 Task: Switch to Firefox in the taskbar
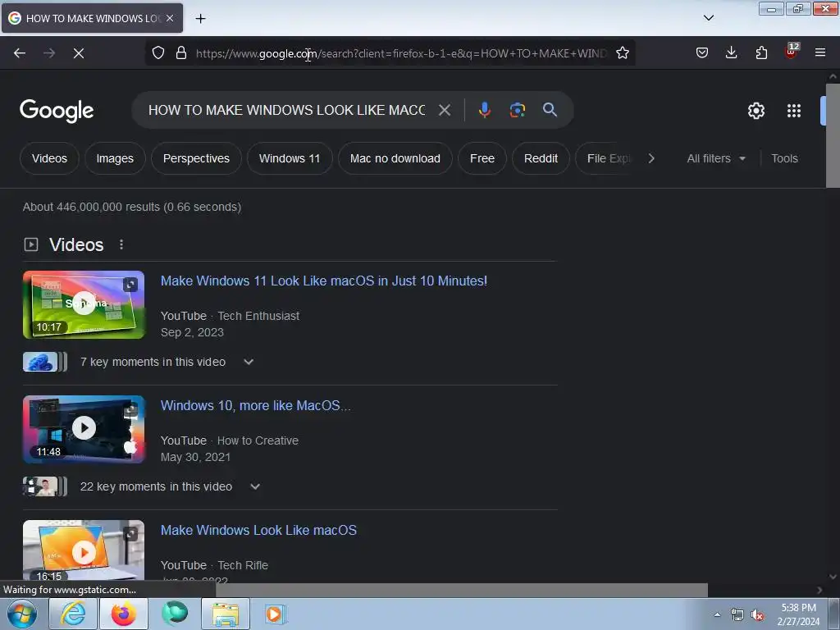124,614
